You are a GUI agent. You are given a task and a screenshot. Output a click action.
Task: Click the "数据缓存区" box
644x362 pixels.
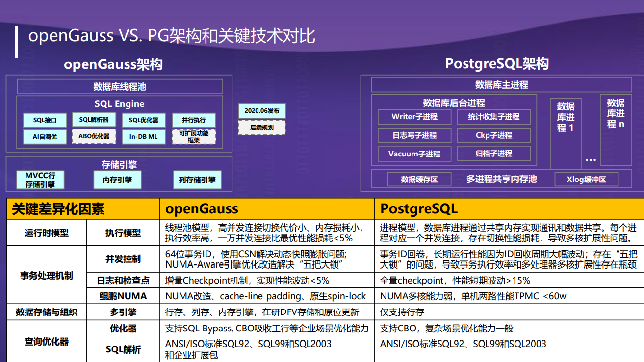419,180
